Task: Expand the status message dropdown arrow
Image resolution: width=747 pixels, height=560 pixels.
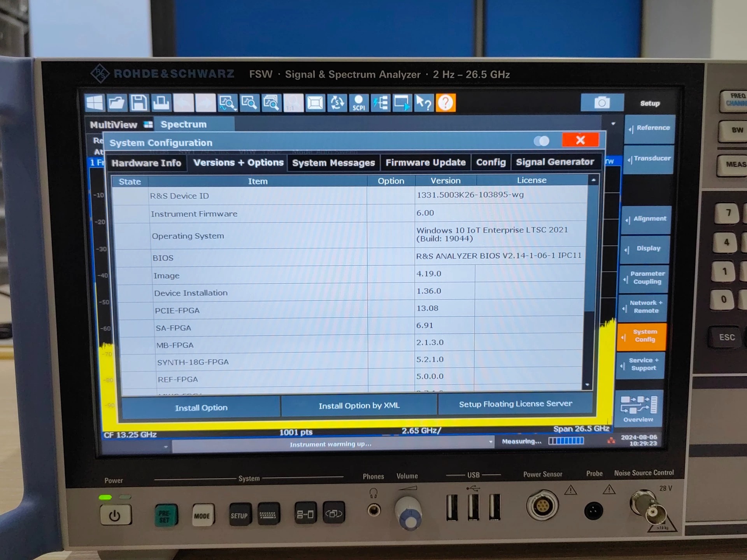Action: tap(490, 442)
